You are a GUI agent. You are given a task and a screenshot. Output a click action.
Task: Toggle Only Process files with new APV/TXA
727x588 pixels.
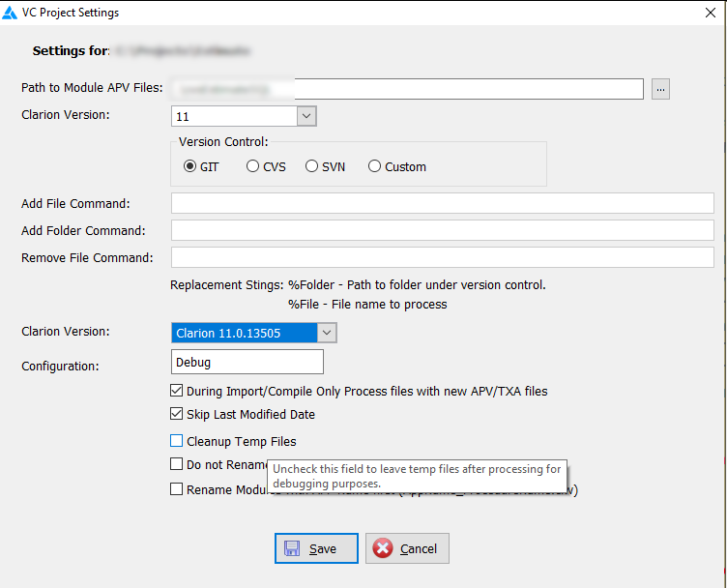point(177,391)
